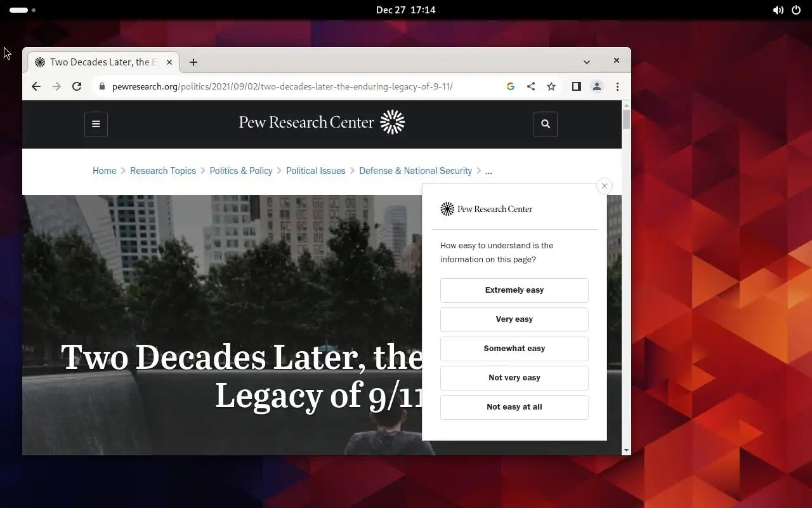This screenshot has width=812, height=508.
Task: Bookmark this page with the star icon
Action: (551, 86)
